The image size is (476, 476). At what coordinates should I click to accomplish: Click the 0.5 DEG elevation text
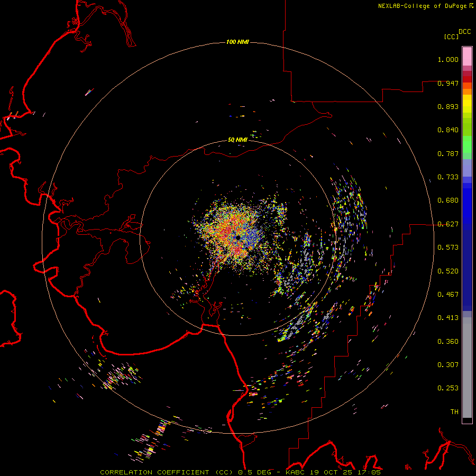tap(254, 472)
